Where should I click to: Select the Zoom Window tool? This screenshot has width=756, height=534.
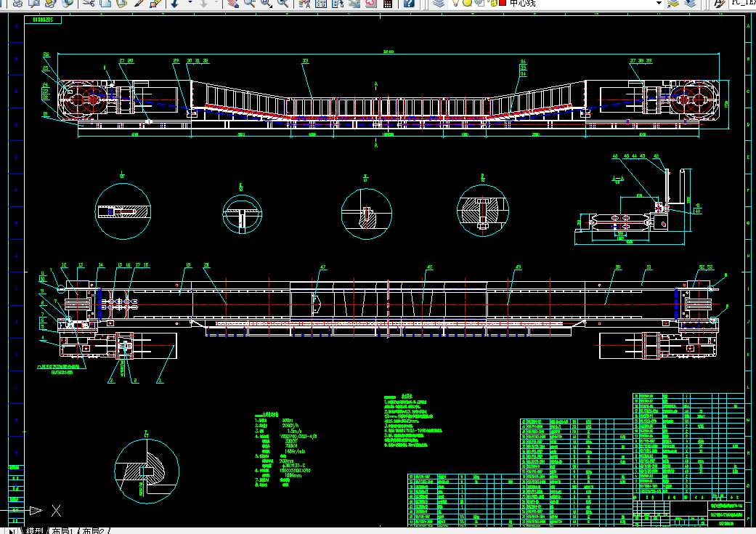coord(266,3)
